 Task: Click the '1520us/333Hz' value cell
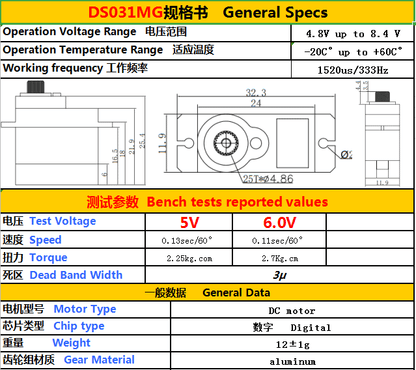[353, 70]
